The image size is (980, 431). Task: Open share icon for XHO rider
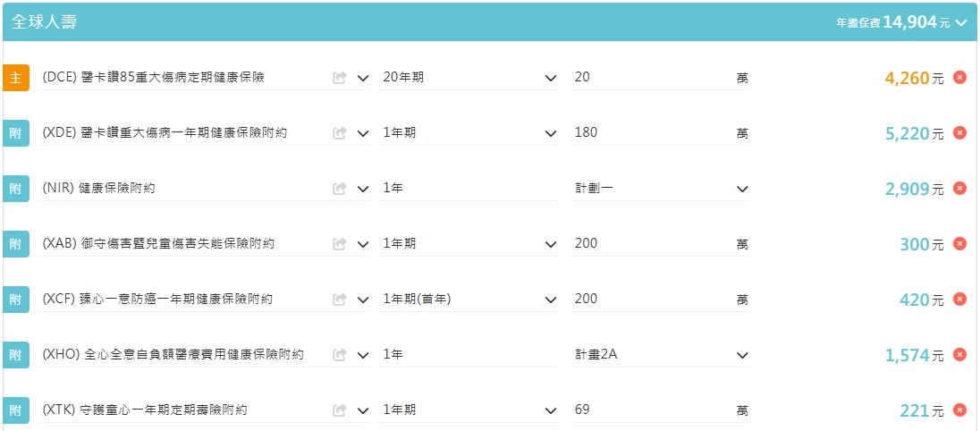(340, 355)
